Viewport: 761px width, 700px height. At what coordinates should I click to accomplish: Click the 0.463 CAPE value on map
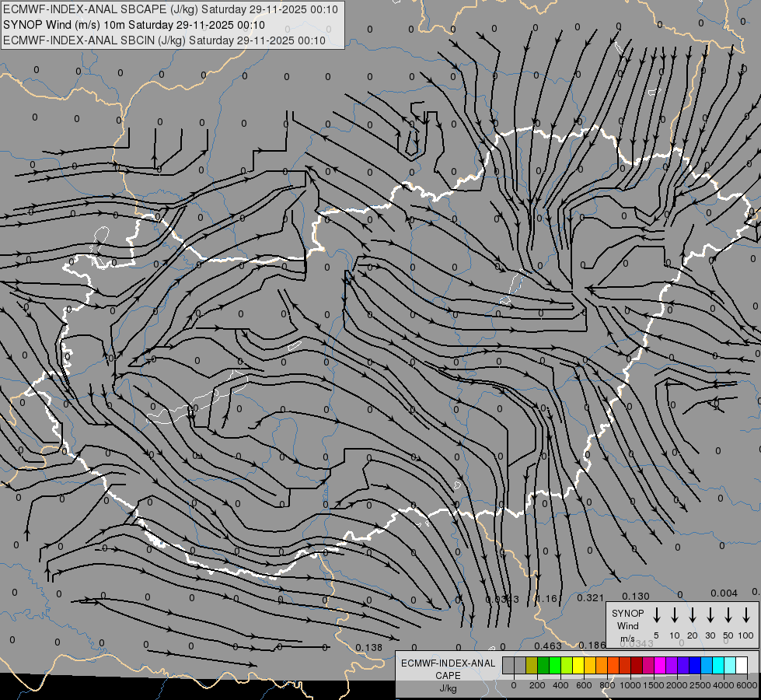point(548,646)
